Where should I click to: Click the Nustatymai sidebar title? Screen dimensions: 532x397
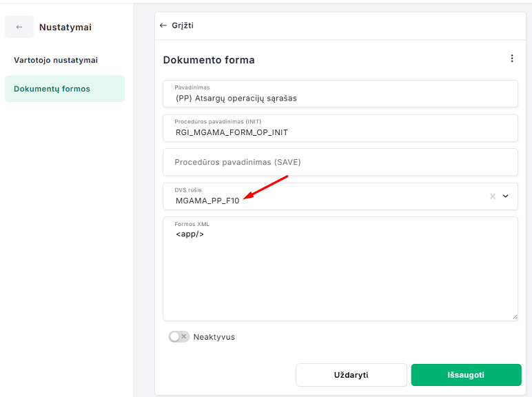tap(65, 27)
